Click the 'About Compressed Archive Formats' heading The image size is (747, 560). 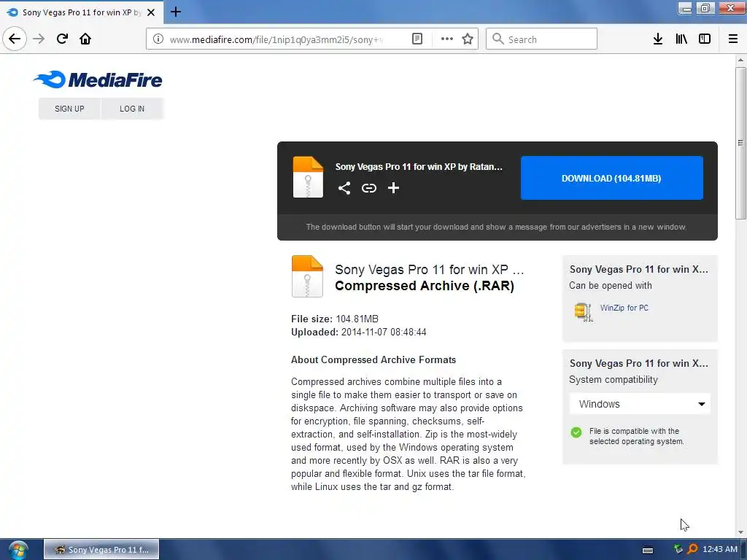(x=373, y=360)
